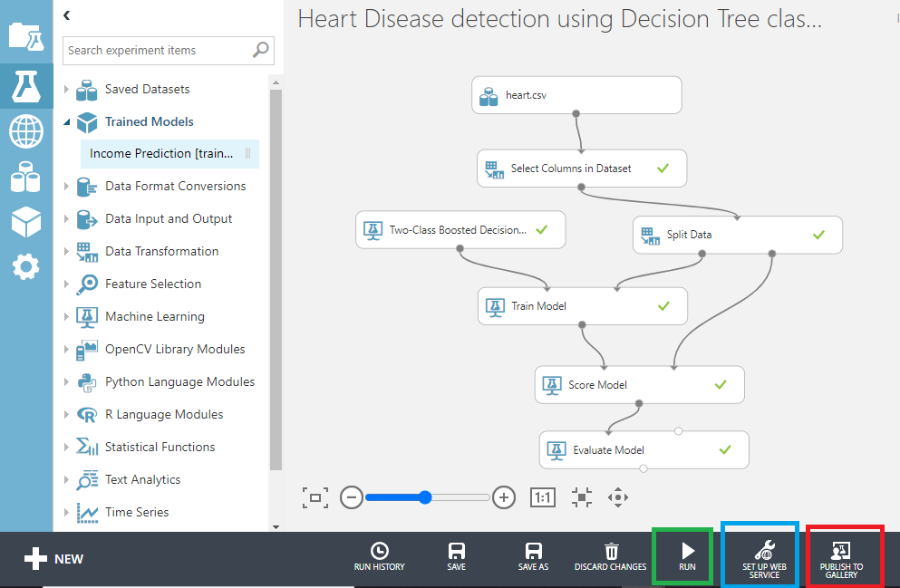Open the Web Services globe icon
Screen dimensions: 900x588
coord(26,131)
